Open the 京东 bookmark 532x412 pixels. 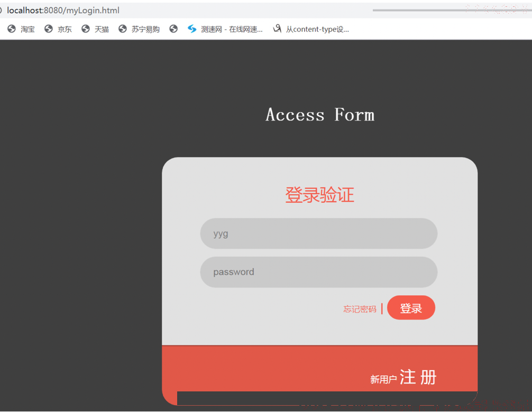pos(59,29)
